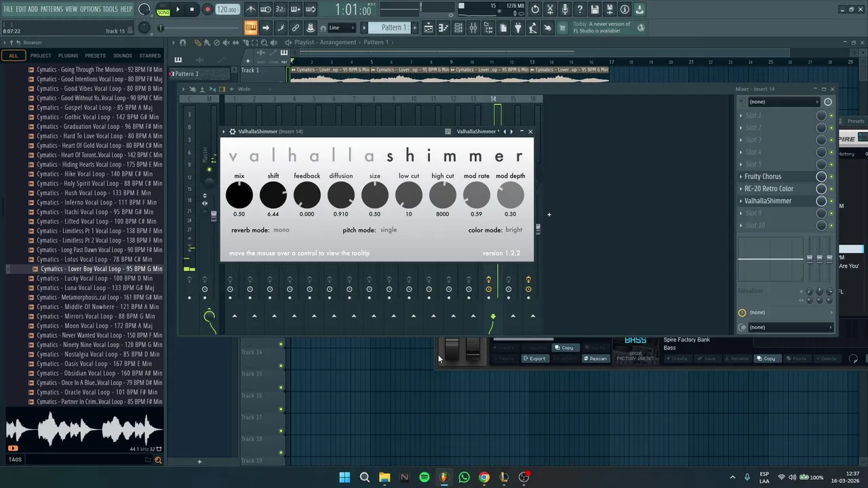Viewport: 868px width, 488px height.
Task: Toggle RC-20 Retro Color enable LED
Action: point(831,189)
